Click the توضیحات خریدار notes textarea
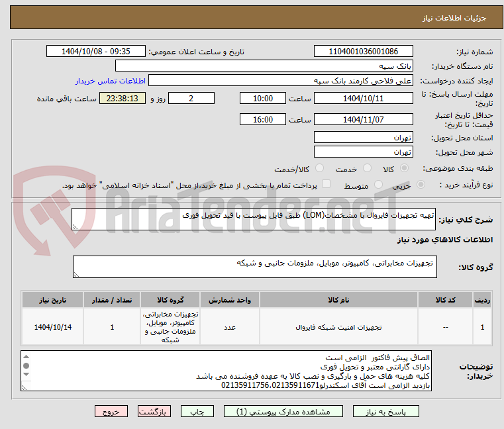 coord(227,371)
